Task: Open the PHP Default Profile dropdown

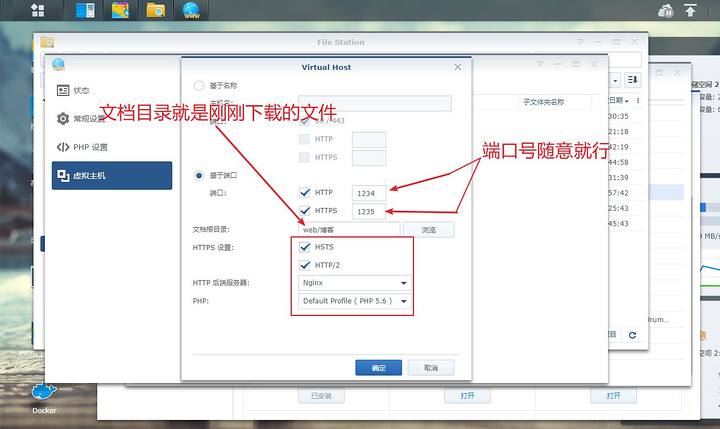Action: [x=354, y=301]
